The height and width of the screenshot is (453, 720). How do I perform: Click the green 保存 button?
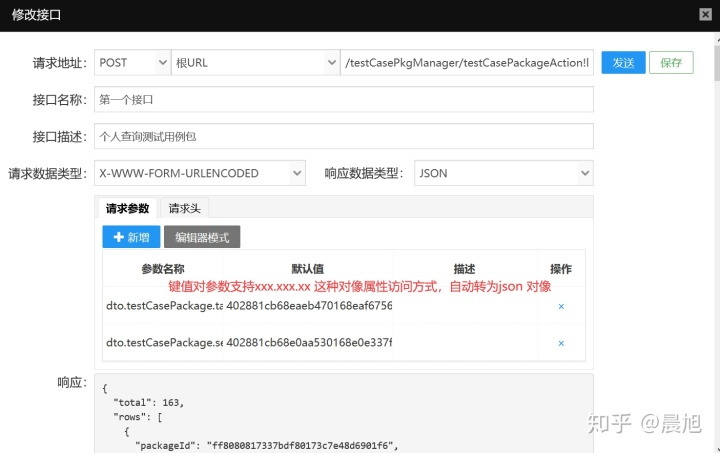click(x=671, y=63)
